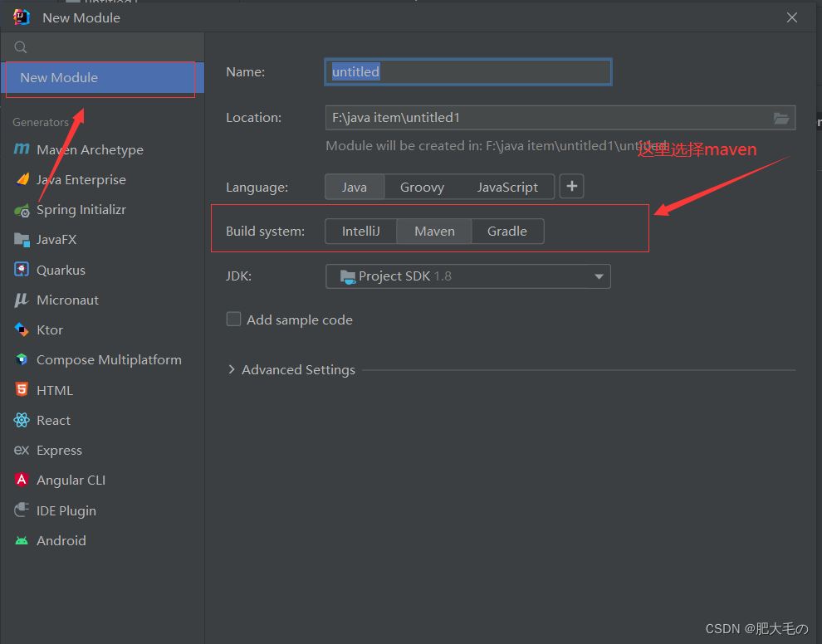The image size is (822, 644).
Task: Click the search magnifier icon
Action: click(x=21, y=47)
